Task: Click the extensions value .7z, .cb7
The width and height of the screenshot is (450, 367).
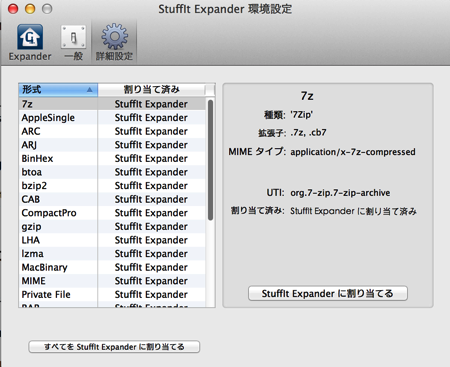Action: 308,133
